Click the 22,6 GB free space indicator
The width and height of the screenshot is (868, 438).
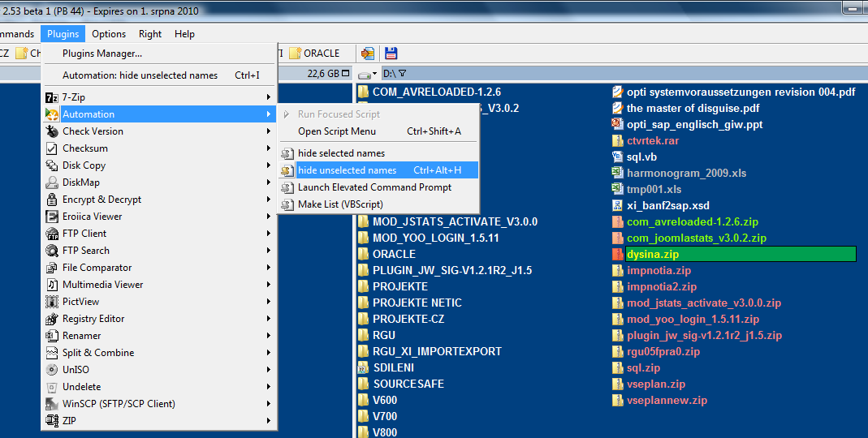(324, 74)
